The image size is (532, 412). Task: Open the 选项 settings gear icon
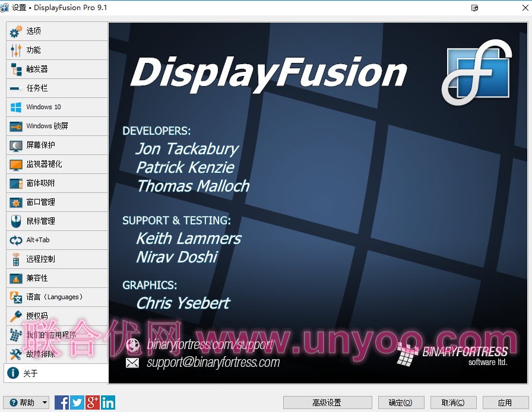tap(15, 31)
